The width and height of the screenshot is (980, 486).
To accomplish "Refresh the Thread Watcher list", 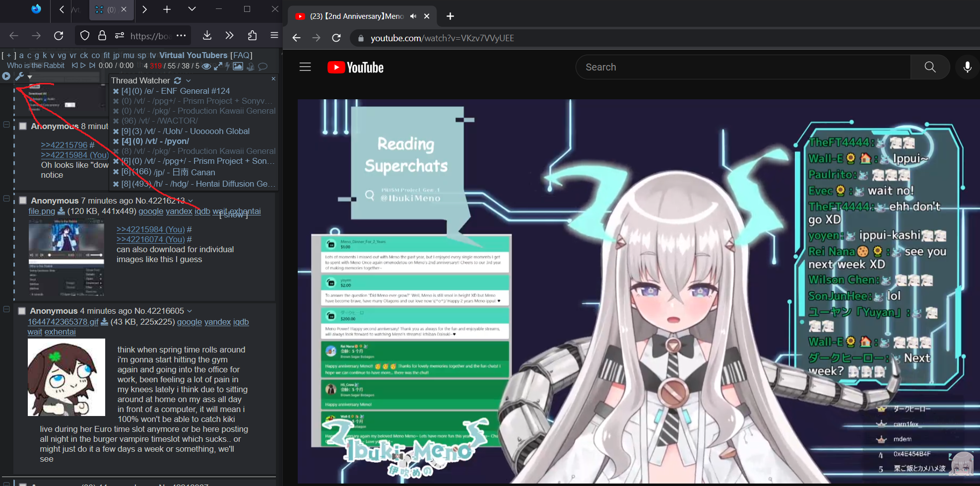I will coord(178,80).
